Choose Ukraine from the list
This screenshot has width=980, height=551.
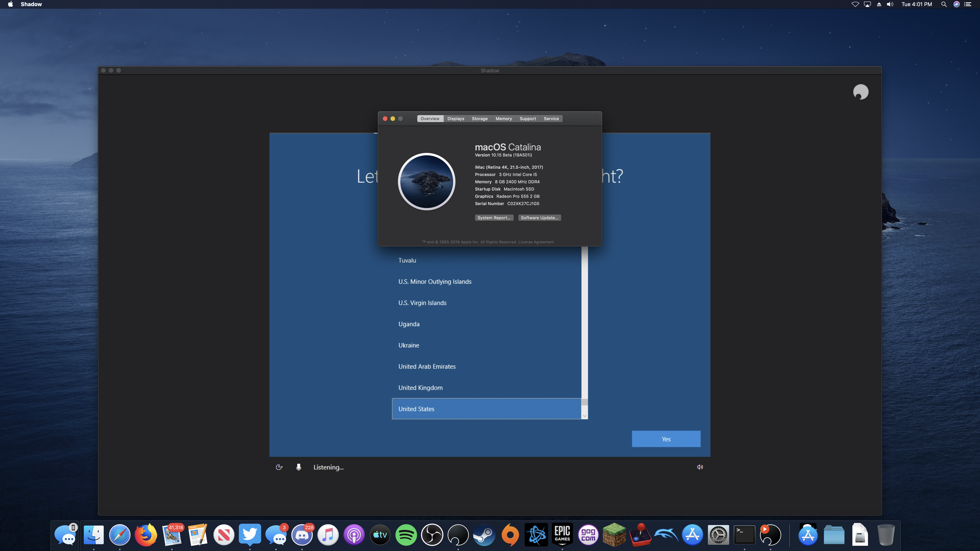tap(486, 345)
